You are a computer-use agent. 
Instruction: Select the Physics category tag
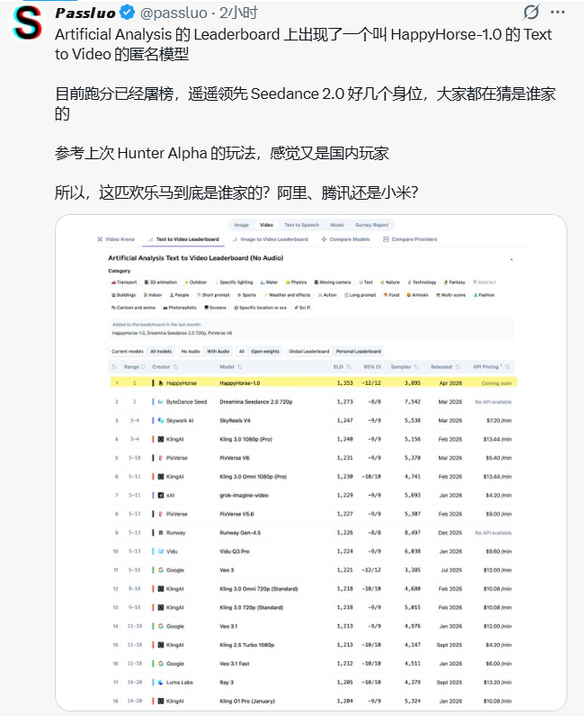tap(298, 282)
